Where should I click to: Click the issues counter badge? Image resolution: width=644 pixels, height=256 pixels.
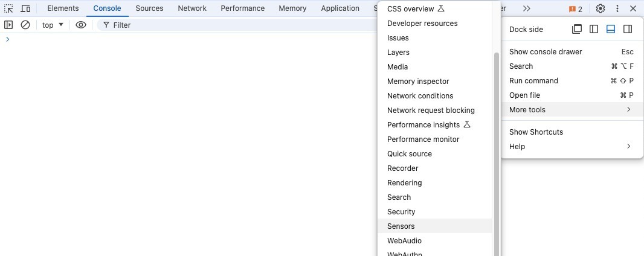pos(575,9)
